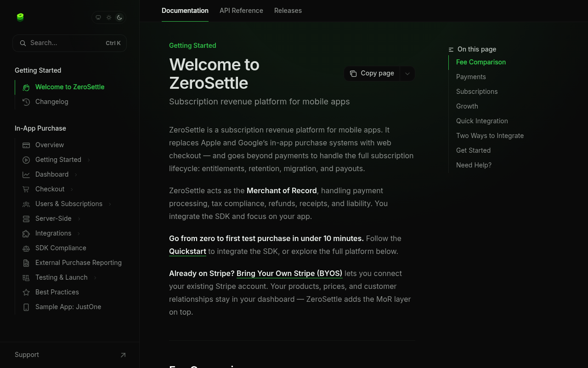588x368 pixels.
Task: Click the Dashboard chart icon
Action: [x=26, y=175]
